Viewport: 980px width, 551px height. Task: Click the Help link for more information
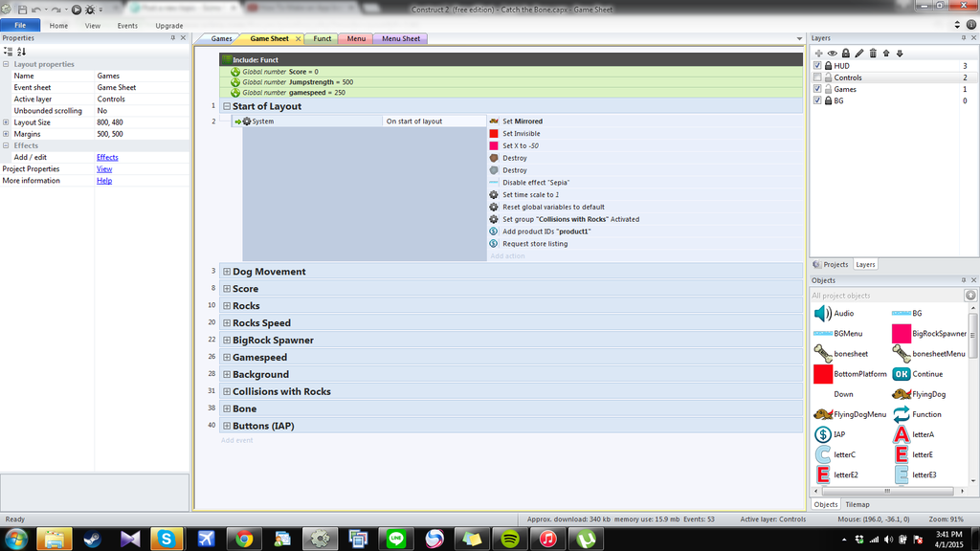tap(104, 181)
